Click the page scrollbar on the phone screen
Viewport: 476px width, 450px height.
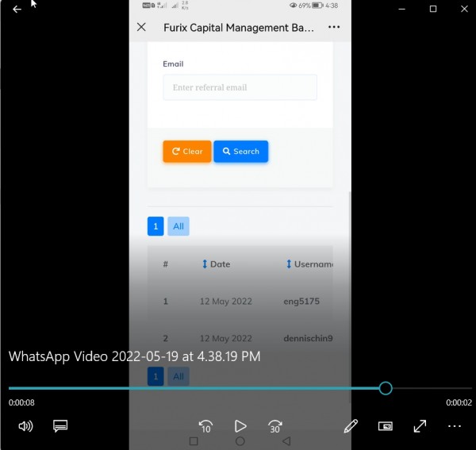[x=349, y=298]
